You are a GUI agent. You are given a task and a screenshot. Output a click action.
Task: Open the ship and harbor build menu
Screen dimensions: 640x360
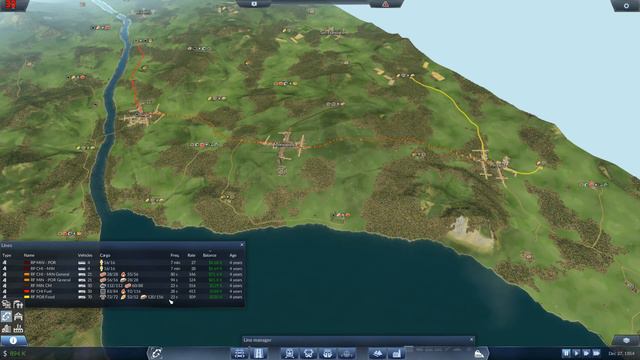pos(327,353)
